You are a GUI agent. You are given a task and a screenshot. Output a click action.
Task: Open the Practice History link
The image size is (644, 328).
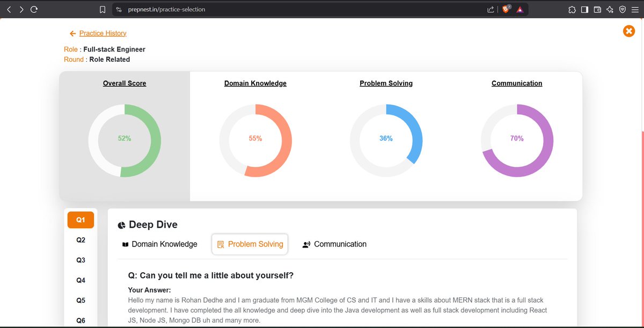[103, 33]
